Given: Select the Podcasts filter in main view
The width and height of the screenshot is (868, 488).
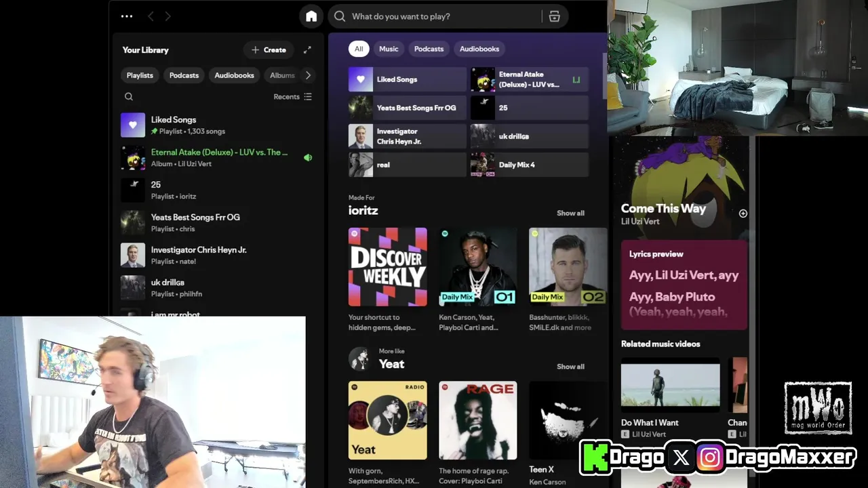Looking at the screenshot, I should click(429, 49).
